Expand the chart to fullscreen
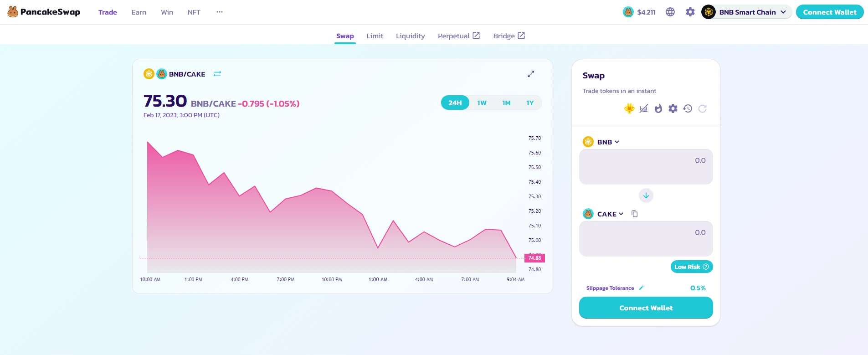The height and width of the screenshot is (355, 868). [x=531, y=74]
